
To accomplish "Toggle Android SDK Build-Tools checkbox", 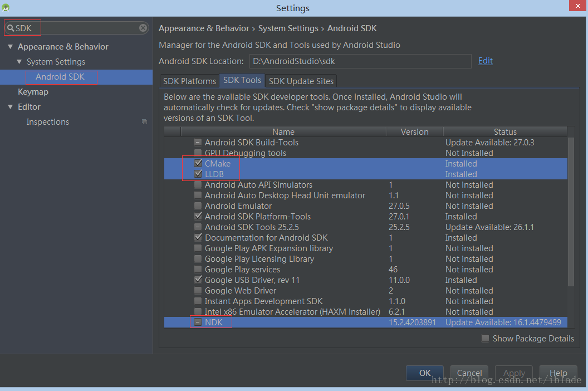I will [x=198, y=142].
